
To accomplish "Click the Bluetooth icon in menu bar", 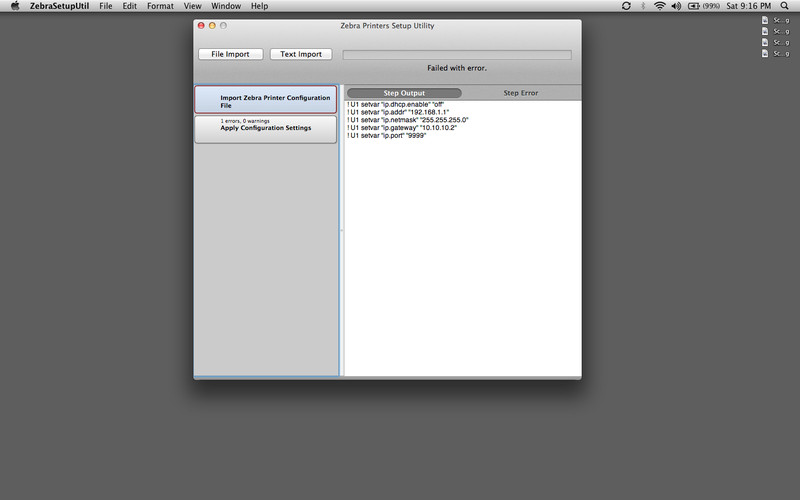I will [642, 6].
